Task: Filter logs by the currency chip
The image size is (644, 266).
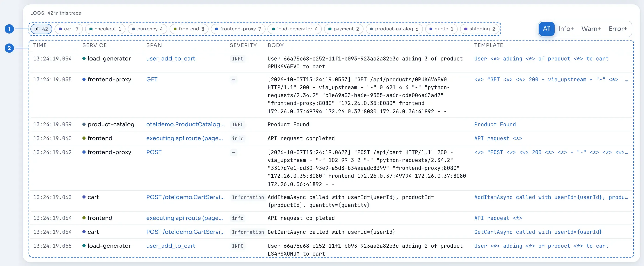Action: (148, 29)
